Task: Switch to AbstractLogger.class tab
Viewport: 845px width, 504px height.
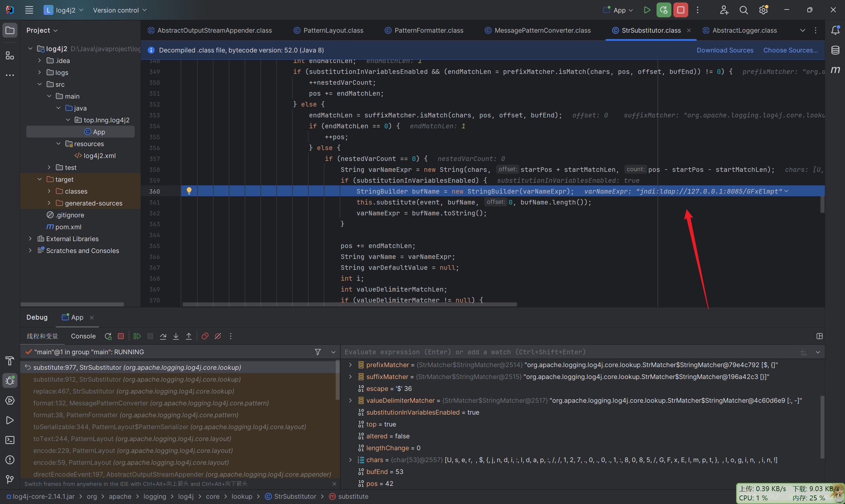Action: click(x=740, y=30)
